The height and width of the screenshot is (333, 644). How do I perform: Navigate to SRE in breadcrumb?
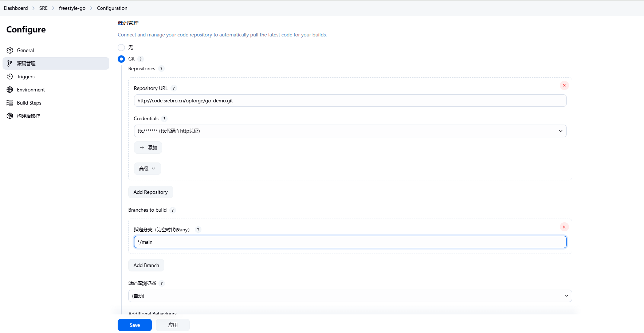pyautogui.click(x=43, y=8)
